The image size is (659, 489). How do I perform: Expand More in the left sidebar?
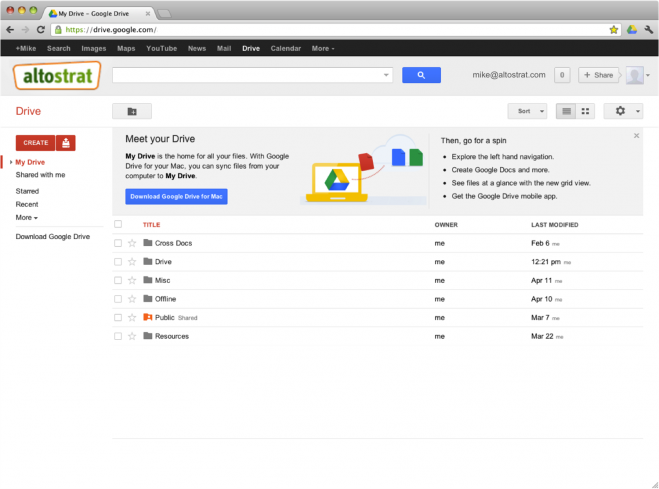(26, 218)
